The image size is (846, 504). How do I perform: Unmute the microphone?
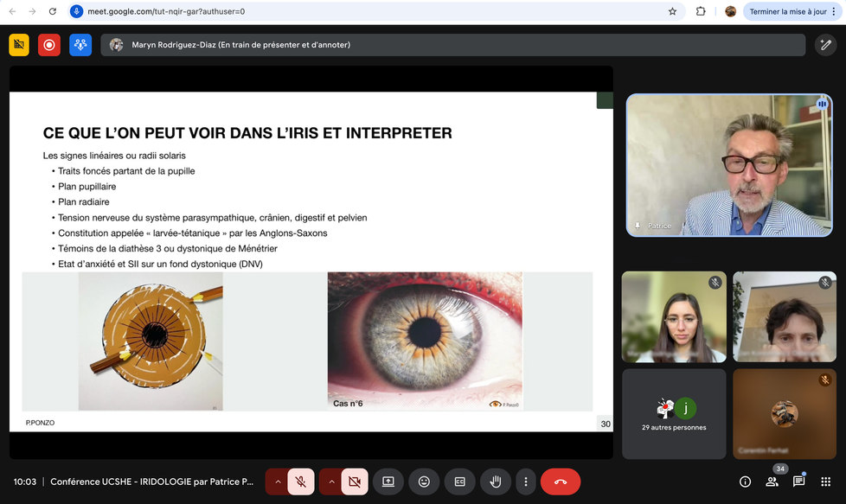tap(300, 482)
